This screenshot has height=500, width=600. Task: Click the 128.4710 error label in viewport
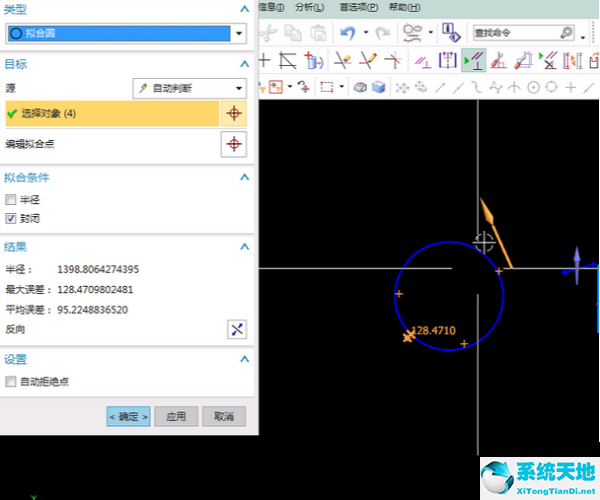tap(435, 330)
